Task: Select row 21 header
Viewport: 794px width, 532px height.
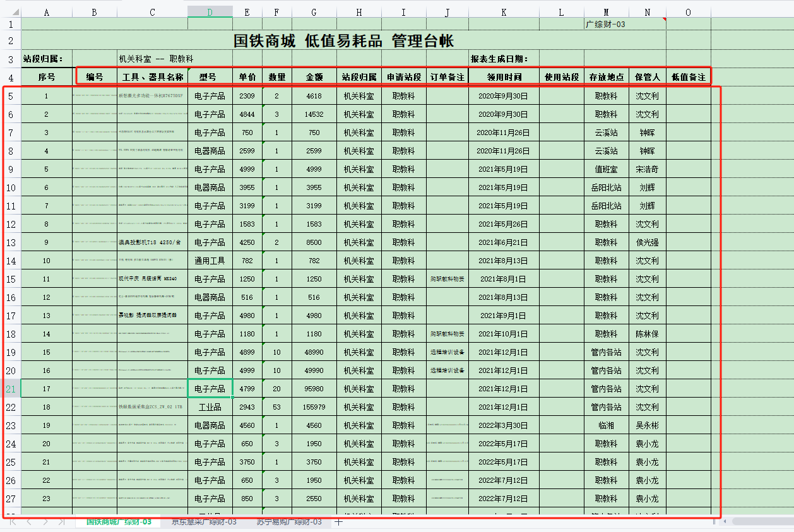Action: 11,389
